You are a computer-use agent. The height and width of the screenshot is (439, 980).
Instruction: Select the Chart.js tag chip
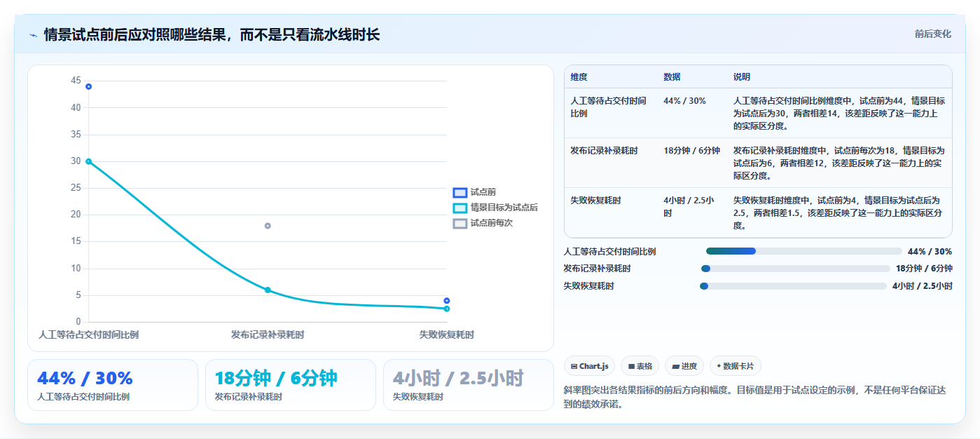coord(589,366)
